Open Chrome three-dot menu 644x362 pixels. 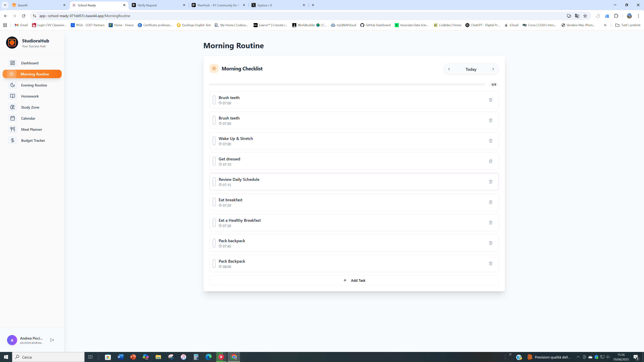(x=638, y=16)
